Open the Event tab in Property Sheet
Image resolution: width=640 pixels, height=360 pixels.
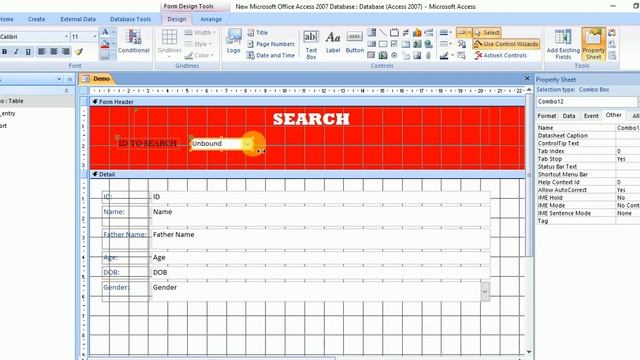click(x=591, y=116)
